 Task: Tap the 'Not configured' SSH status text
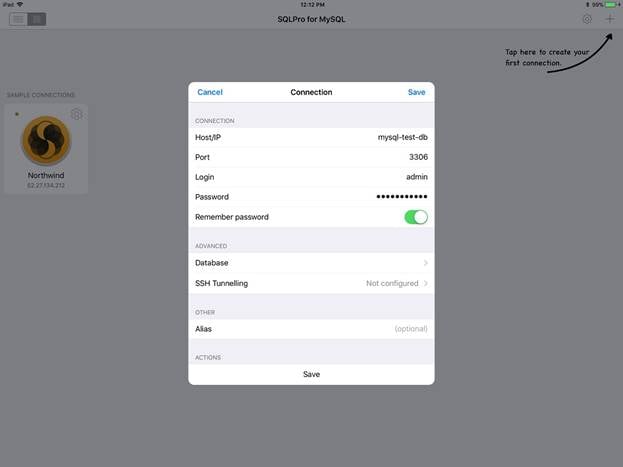pyautogui.click(x=392, y=283)
